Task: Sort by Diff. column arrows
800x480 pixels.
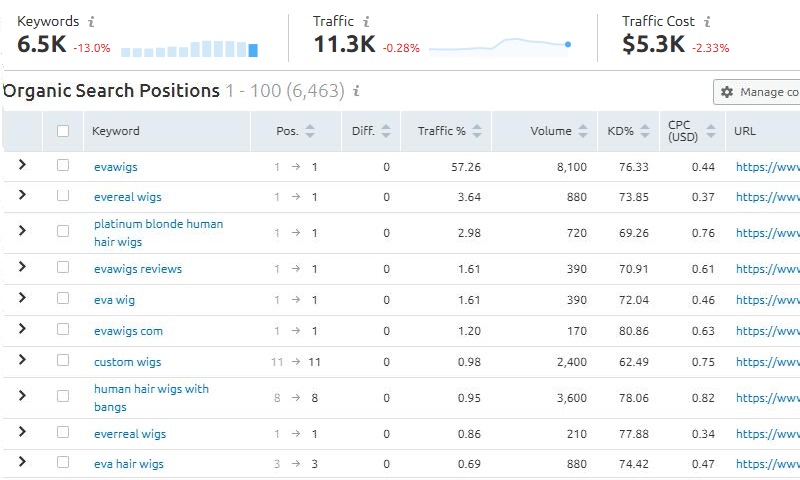Action: [x=386, y=131]
